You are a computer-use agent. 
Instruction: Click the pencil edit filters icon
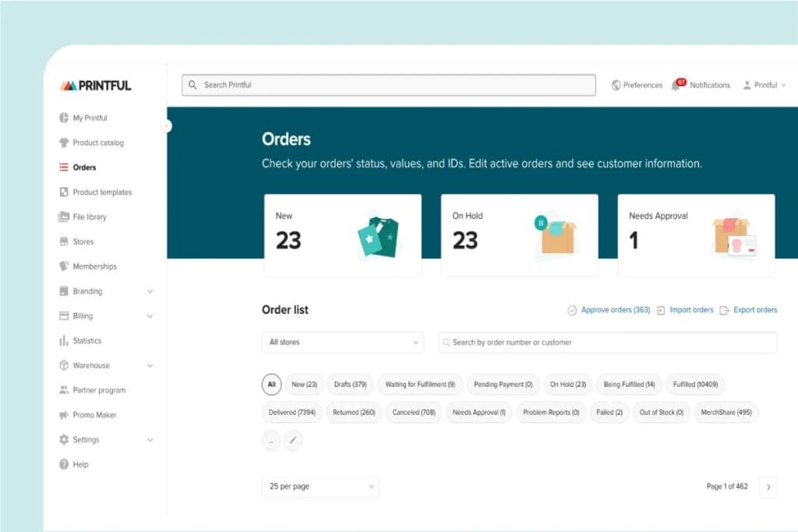tap(293, 440)
